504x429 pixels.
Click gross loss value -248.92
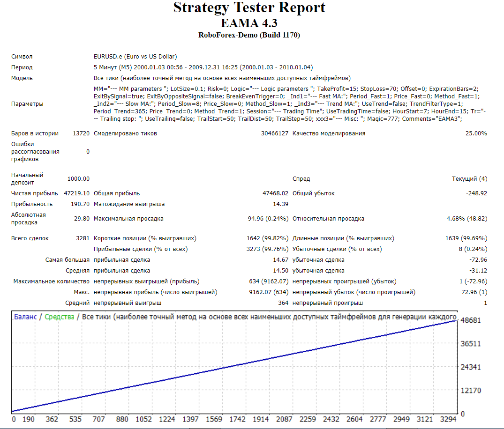(477, 193)
